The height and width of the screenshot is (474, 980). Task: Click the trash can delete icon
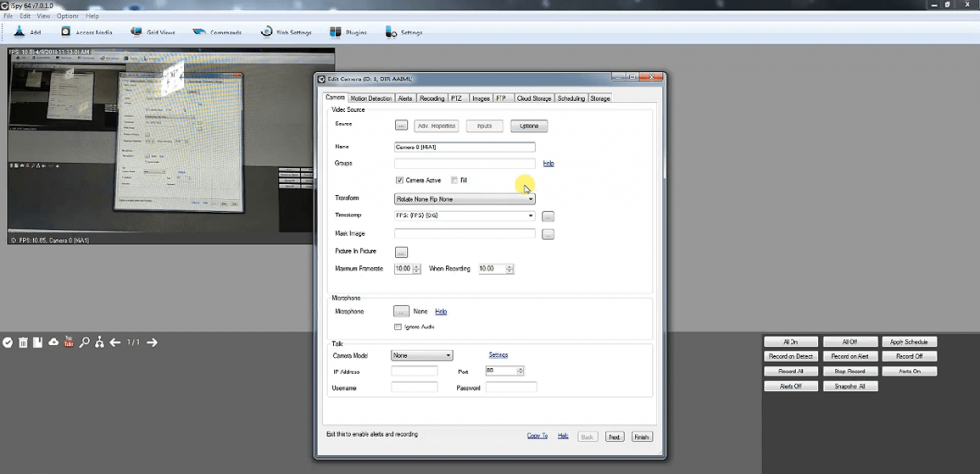point(23,343)
